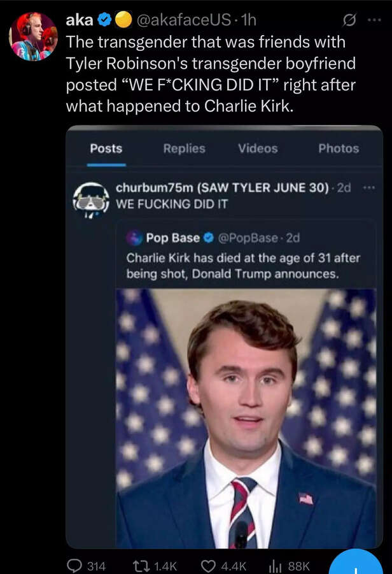This screenshot has height=574, width=392.
Task: Switch to the Replies tab
Action: point(185,148)
